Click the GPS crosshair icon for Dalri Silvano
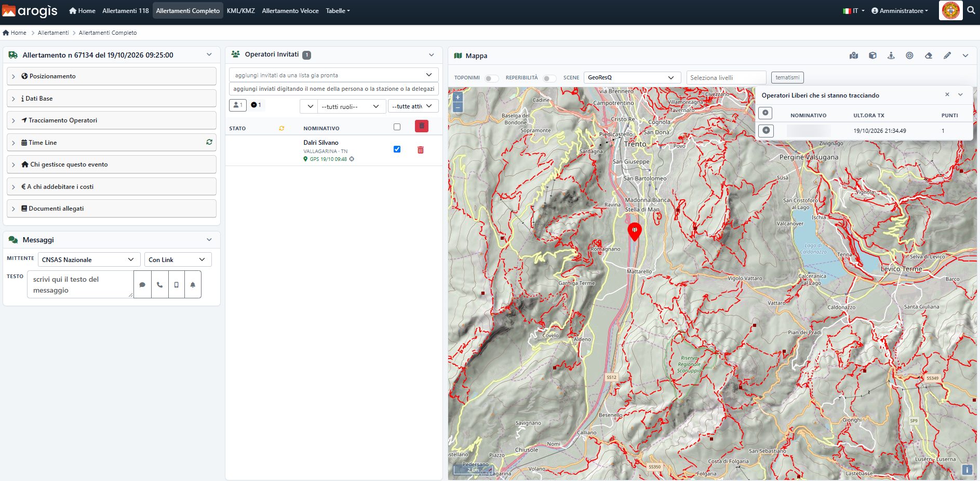This screenshot has height=481, width=980. 352,159
